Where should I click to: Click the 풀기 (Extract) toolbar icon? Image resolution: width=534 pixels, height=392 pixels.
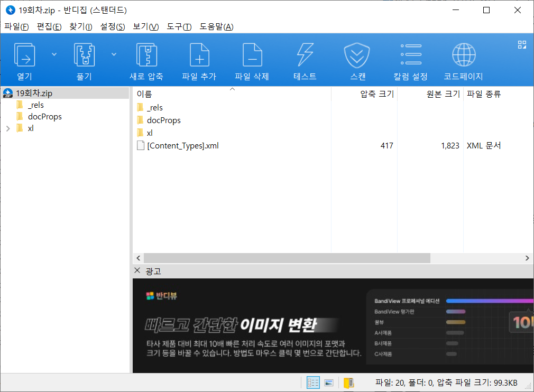[84, 55]
